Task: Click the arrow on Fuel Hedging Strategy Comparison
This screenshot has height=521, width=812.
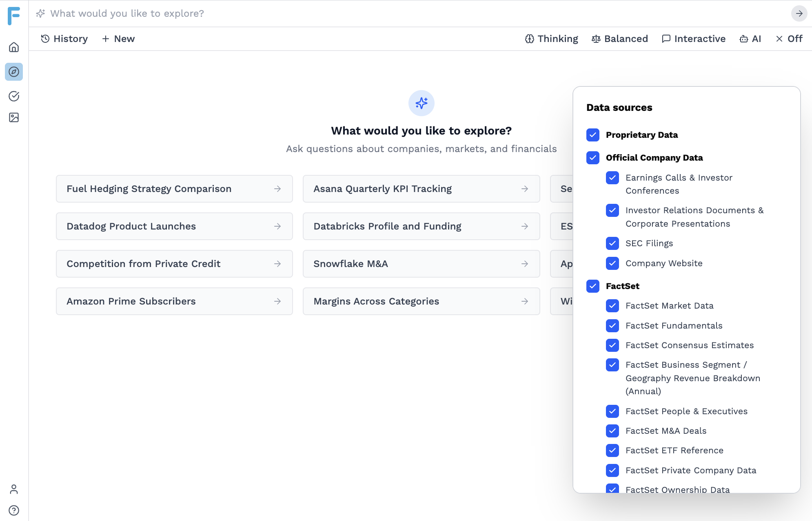Action: 277,189
